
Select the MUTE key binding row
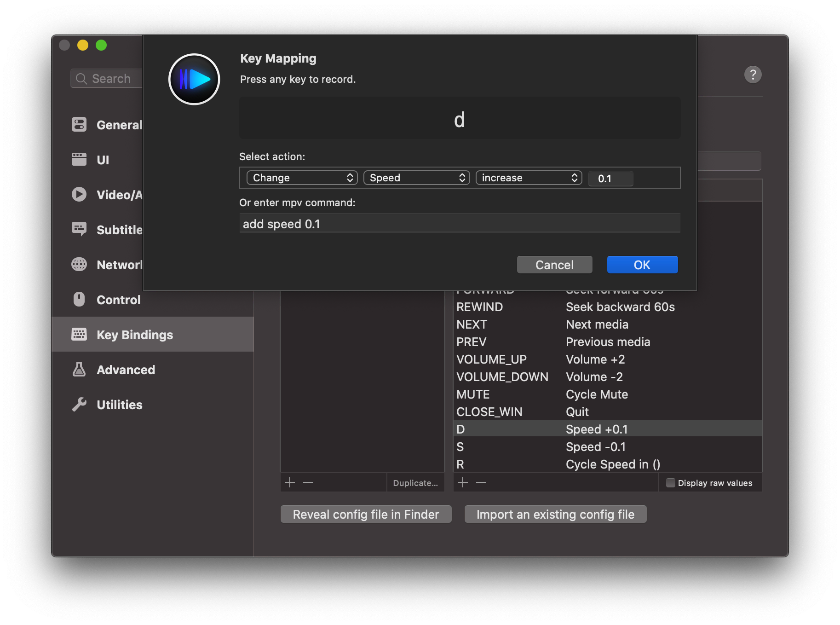pos(607,394)
